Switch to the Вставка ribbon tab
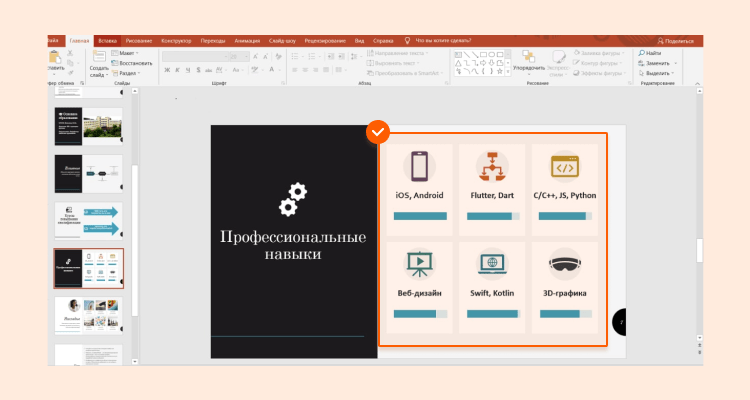Screen dimensions: 750x400 (107, 40)
